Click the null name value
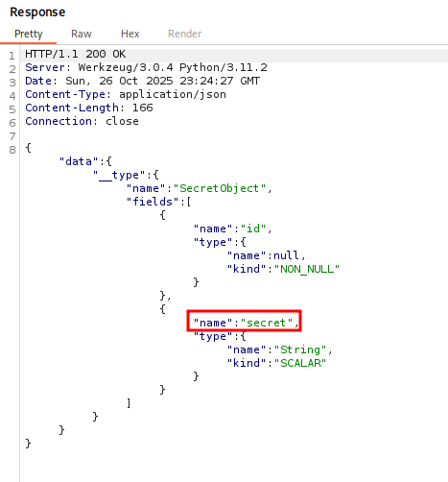Viewport: 448px width, 482px height. pyautogui.click(x=286, y=255)
